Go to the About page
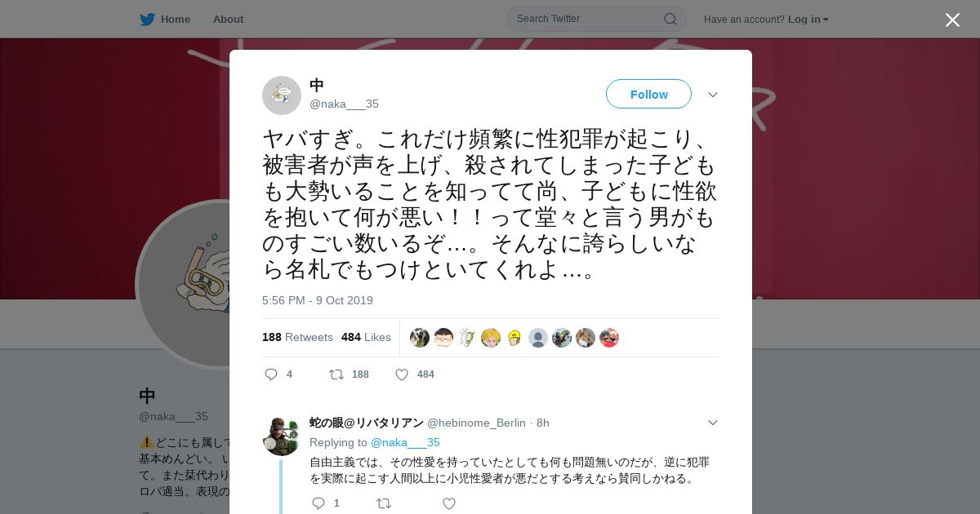Viewport: 980px width, 514px height. 228,19
